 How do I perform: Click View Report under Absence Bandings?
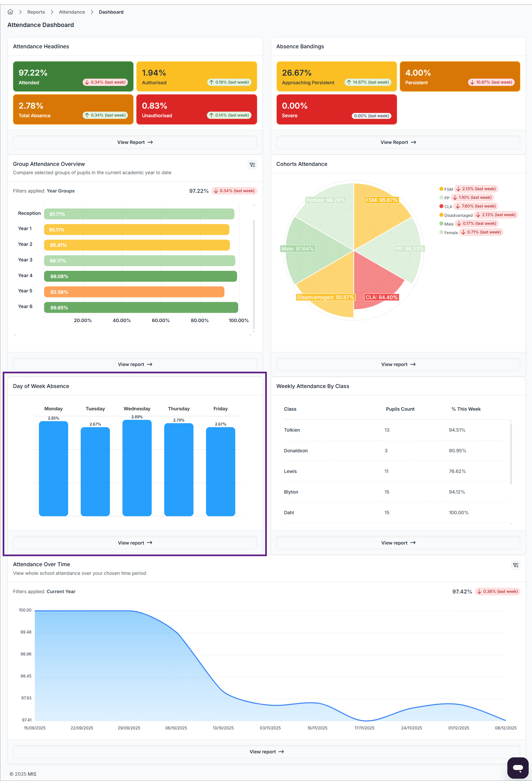coord(398,142)
